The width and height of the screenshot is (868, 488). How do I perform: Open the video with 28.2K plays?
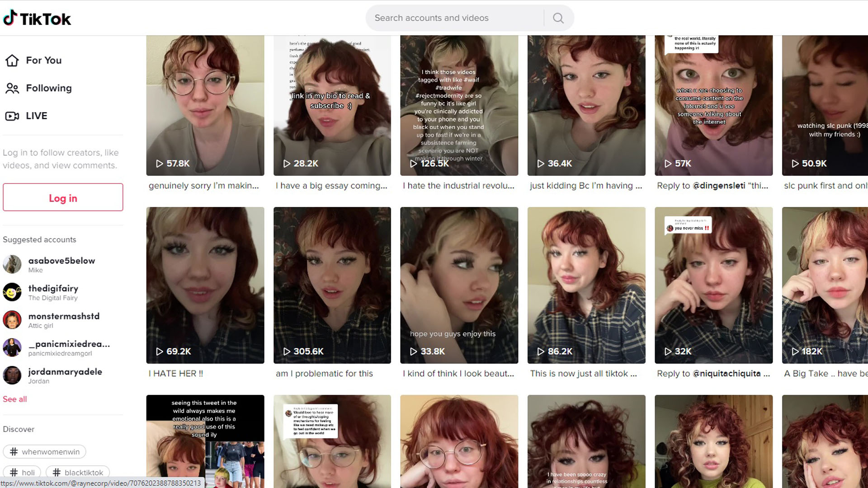click(332, 105)
